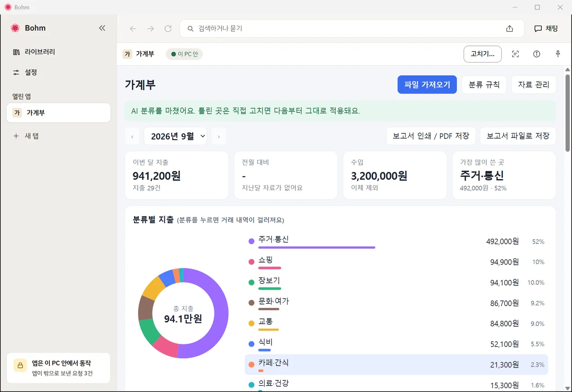
Task: Select the 가계부 open app tab
Action: pos(59,113)
